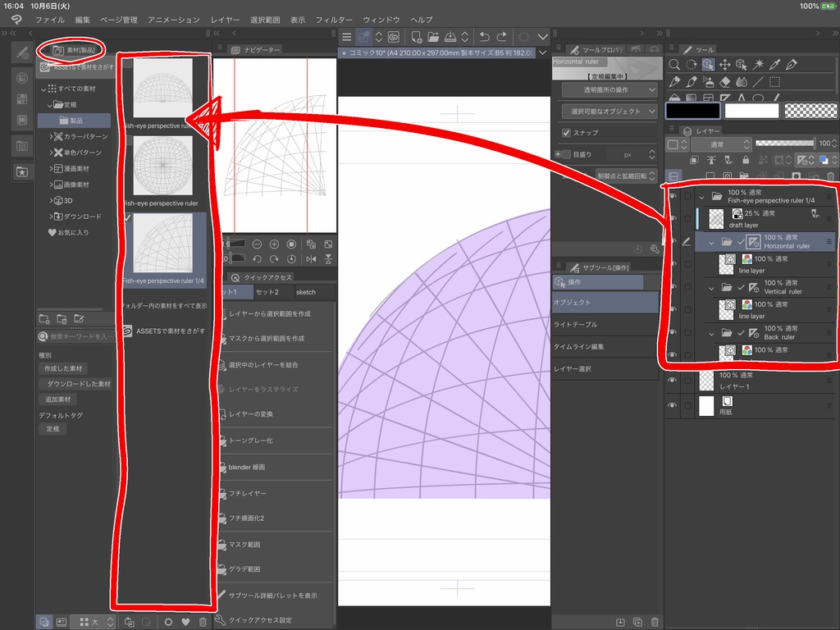Enable the 目盛り checkbox
Viewport: 840px width, 630px height.
click(566, 154)
